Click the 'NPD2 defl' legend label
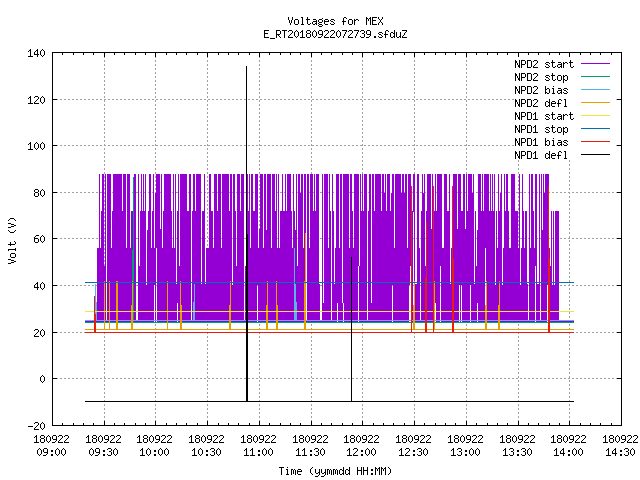 pos(541,103)
